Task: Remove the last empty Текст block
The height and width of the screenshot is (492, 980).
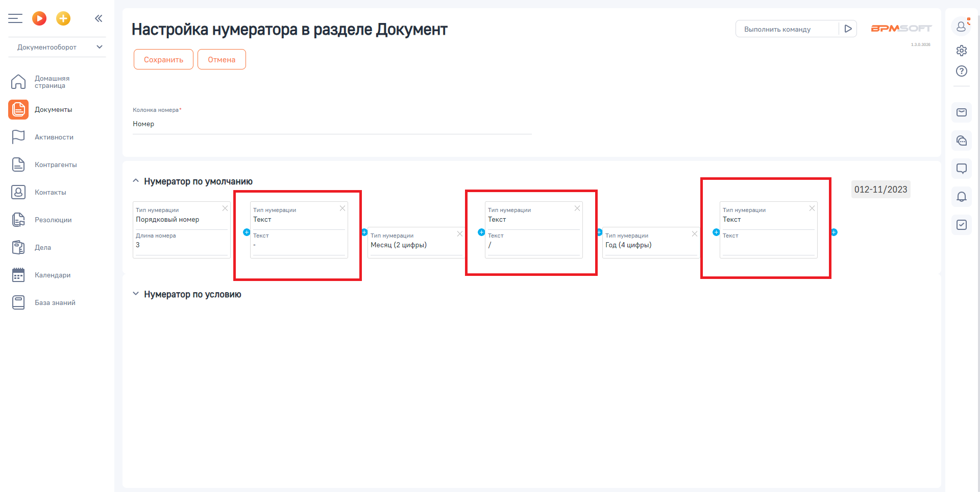Action: pos(812,208)
